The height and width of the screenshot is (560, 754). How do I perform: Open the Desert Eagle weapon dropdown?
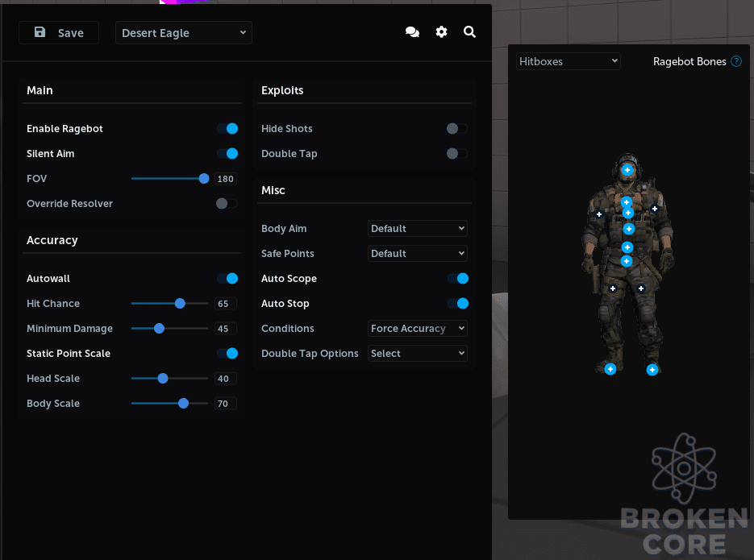tap(184, 33)
